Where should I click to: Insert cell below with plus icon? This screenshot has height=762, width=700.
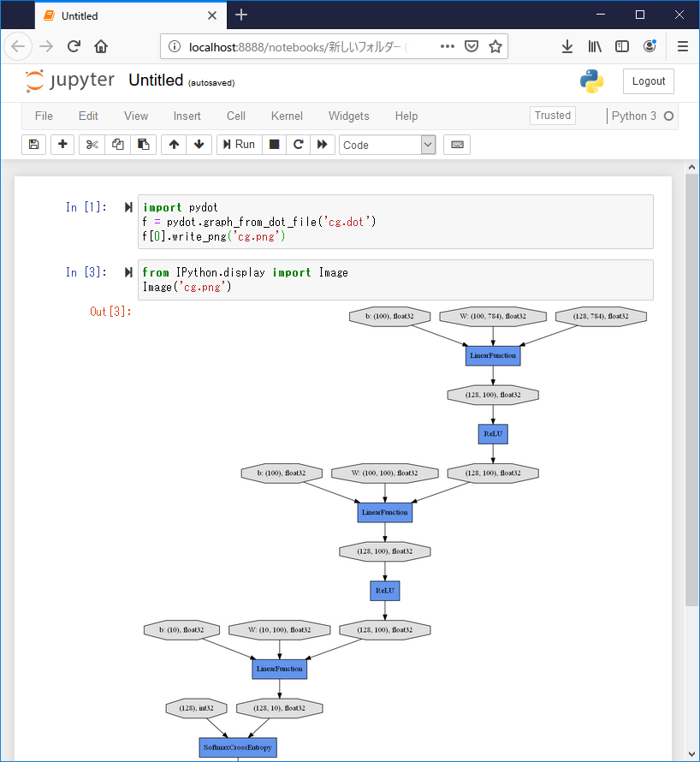point(62,145)
